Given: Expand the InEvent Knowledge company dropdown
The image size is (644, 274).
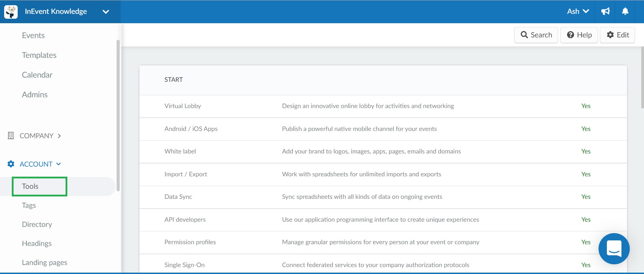Looking at the screenshot, I should [x=106, y=12].
